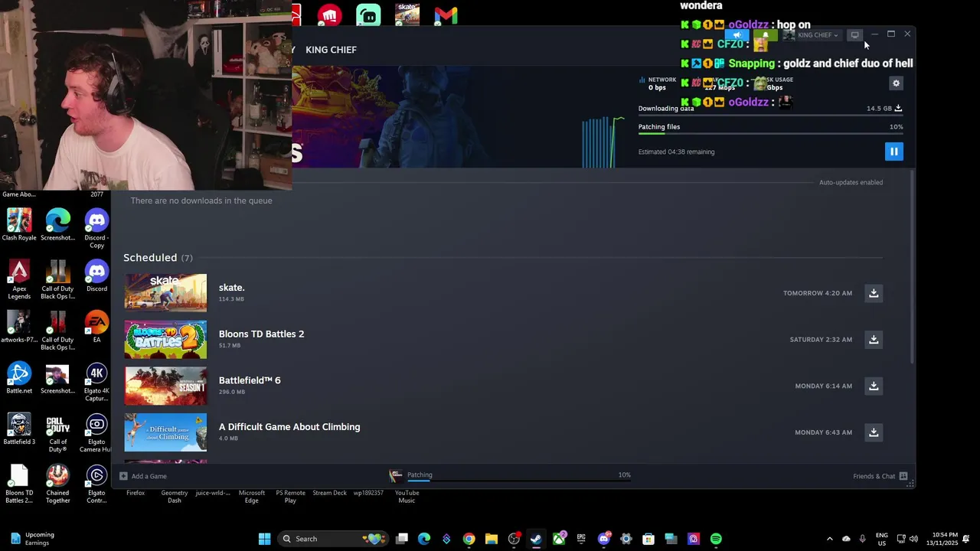Open Clash Royale desktop icon
Image resolution: width=980 pixels, height=551 pixels.
(19, 225)
